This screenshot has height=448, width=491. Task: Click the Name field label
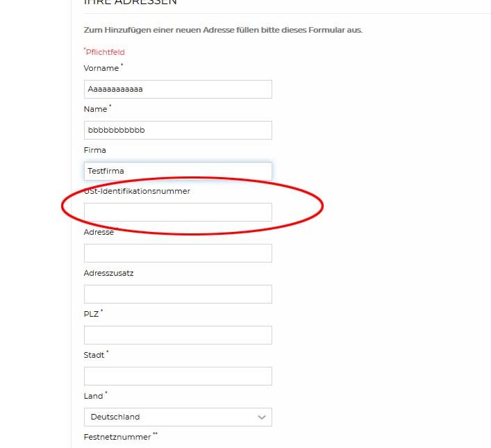click(x=95, y=109)
